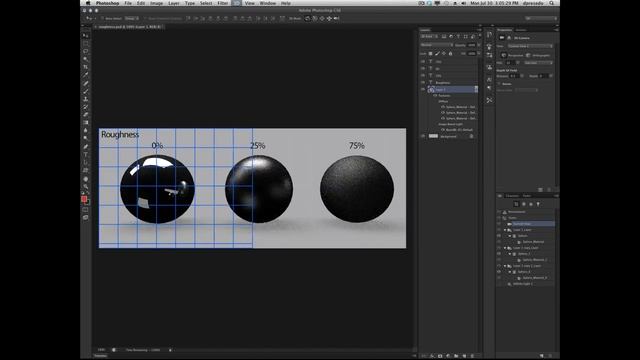Image resolution: width=640 pixels, height=360 pixels.
Task: Collapse Layer 1 copy 2_Layer node
Action: pos(505,266)
